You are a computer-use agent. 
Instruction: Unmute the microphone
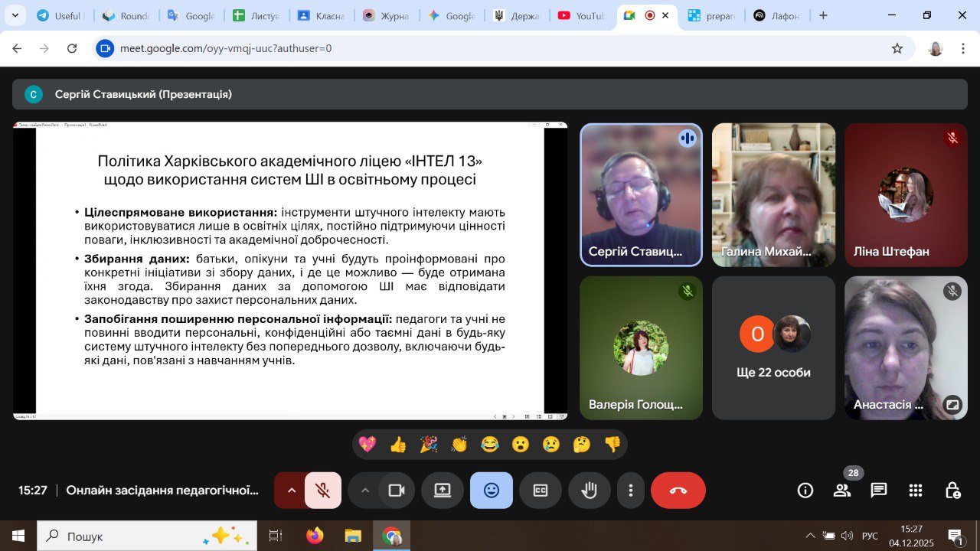tap(323, 491)
